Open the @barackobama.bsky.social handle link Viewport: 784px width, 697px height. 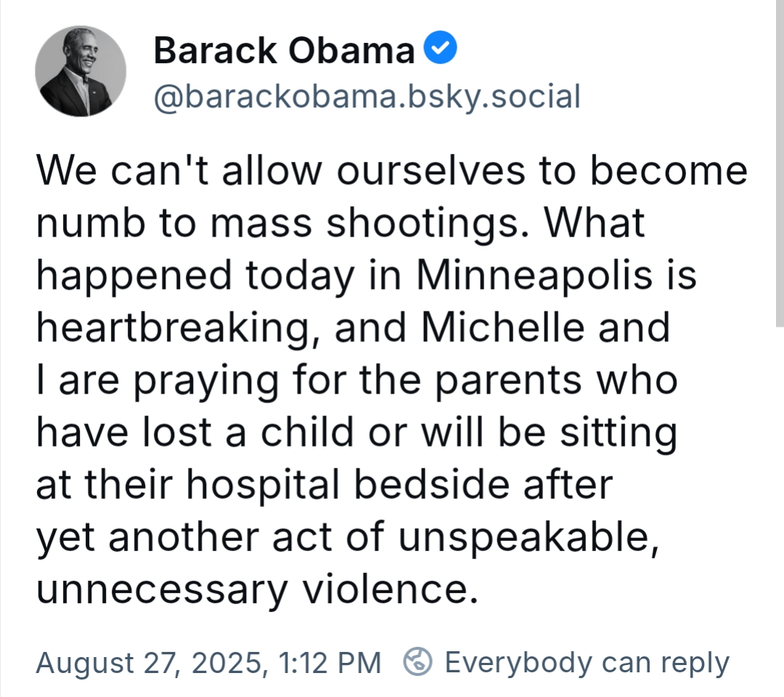(367, 97)
